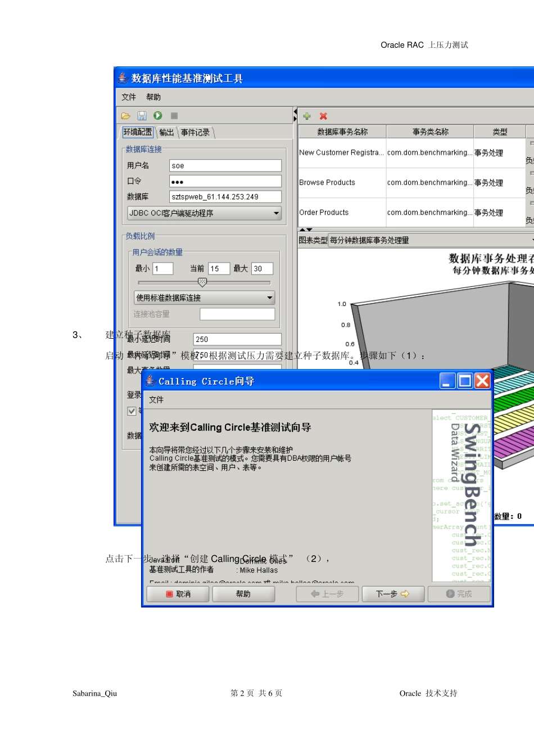Click the 最大 sessions field showing 30
This screenshot has width=534, height=756.
pos(262,269)
